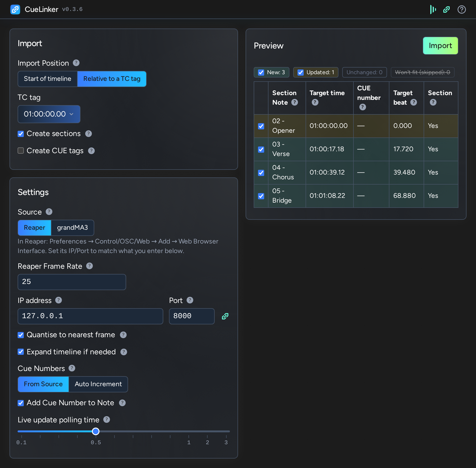Open the help icon in the top bar
This screenshot has width=476, height=468.
click(461, 9)
